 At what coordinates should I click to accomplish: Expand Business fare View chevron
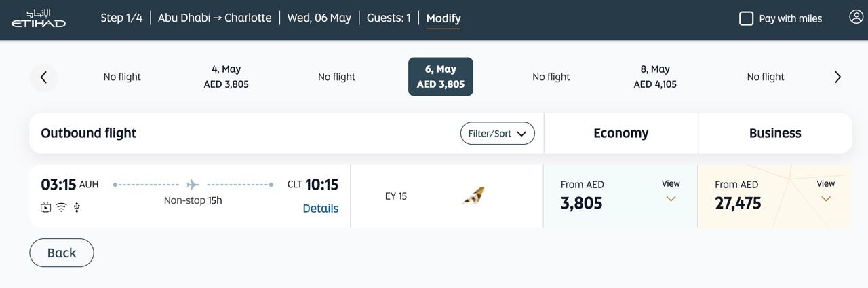pos(826,198)
